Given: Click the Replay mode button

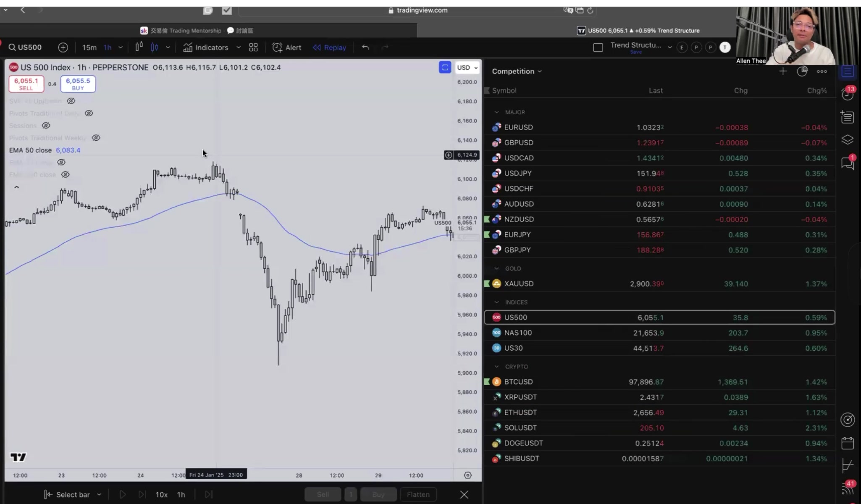Looking at the screenshot, I should click(x=330, y=47).
